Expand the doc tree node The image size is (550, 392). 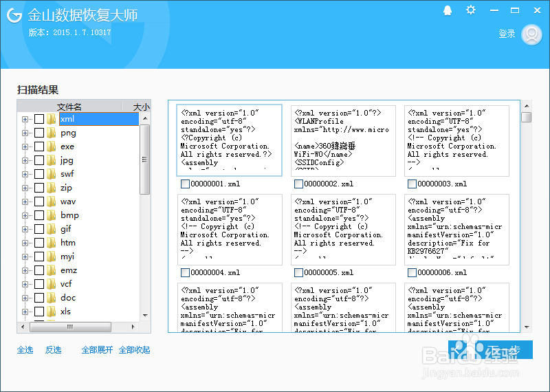click(x=25, y=298)
